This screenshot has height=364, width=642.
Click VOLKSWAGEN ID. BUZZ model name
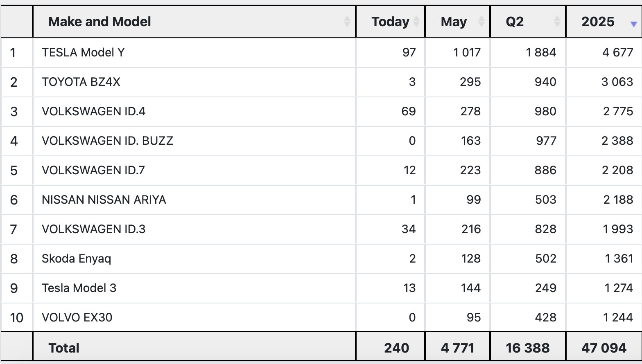107,141
